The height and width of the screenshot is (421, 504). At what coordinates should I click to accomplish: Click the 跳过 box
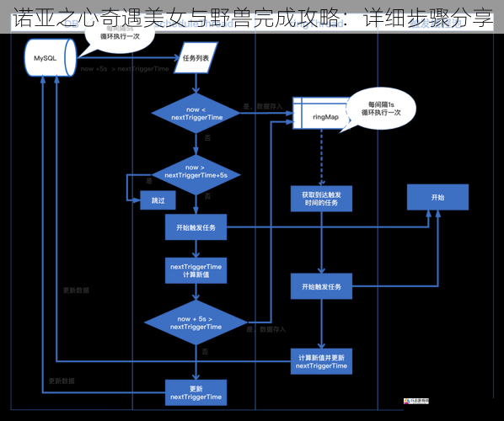coord(158,200)
